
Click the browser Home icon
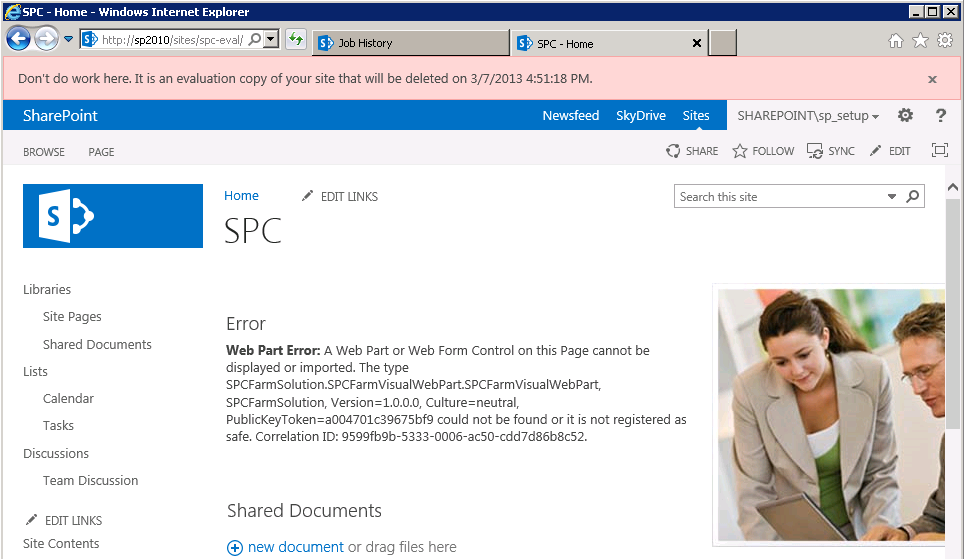896,41
